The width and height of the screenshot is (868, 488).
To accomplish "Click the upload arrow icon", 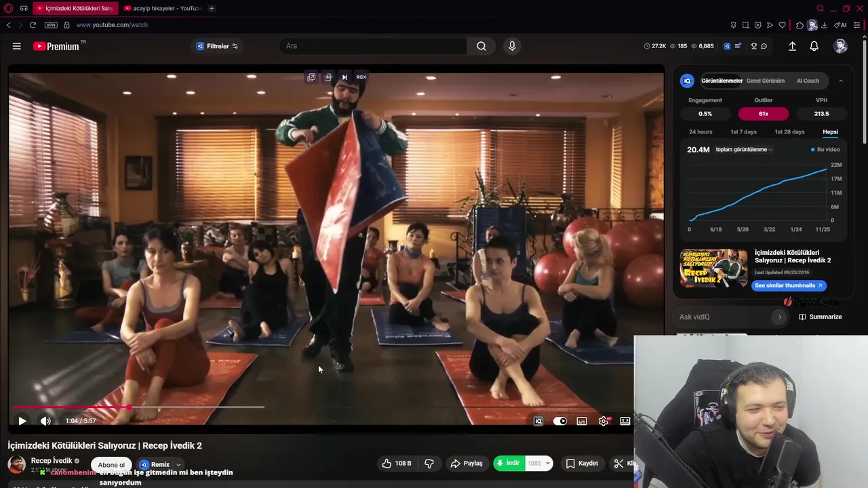I will 792,46.
